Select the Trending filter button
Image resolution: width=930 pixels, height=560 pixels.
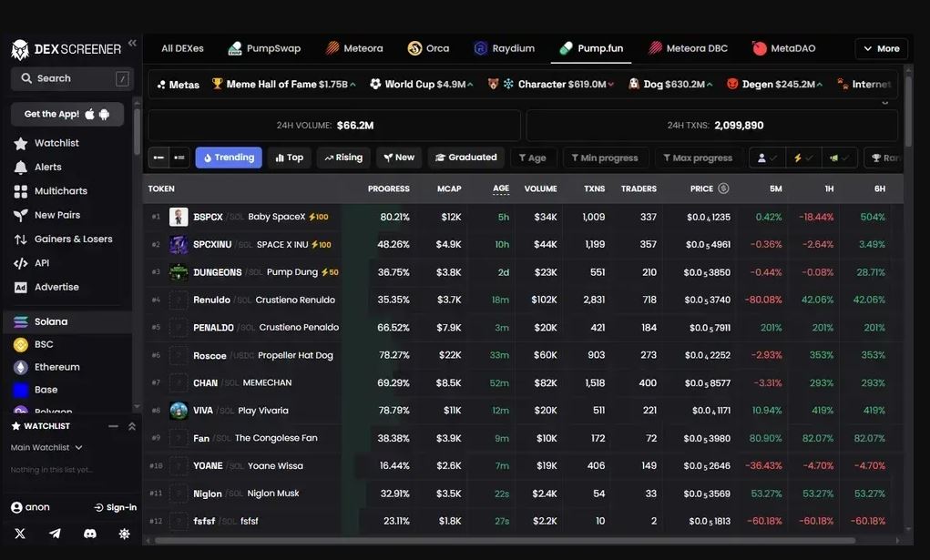pos(229,158)
